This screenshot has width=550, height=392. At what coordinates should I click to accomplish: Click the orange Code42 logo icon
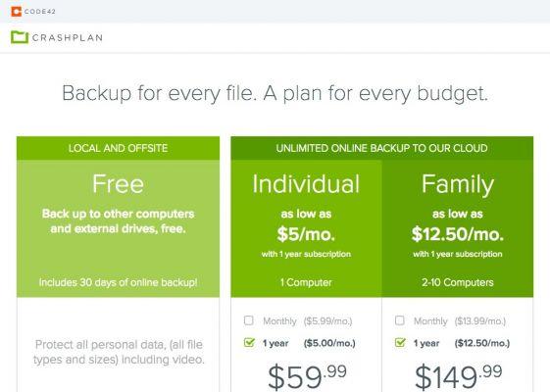click(x=16, y=11)
